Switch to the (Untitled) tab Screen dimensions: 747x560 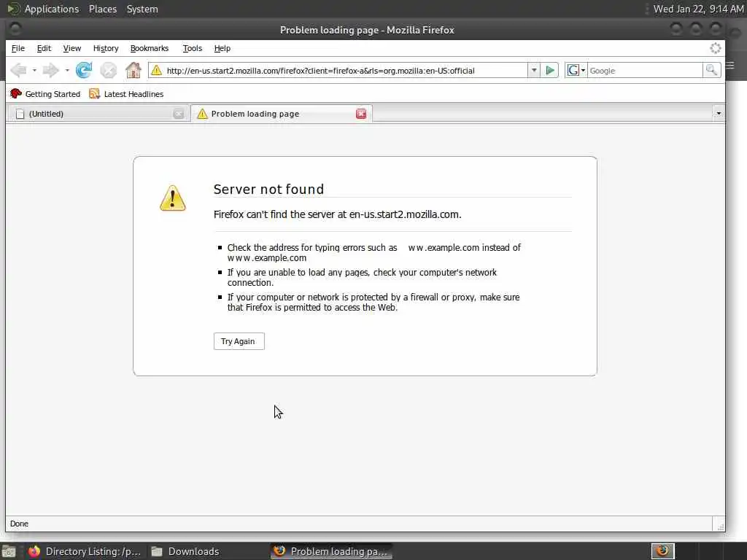tap(98, 114)
